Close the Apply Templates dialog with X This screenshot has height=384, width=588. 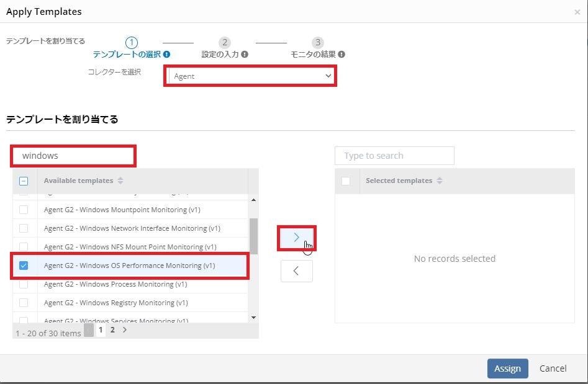577,12
